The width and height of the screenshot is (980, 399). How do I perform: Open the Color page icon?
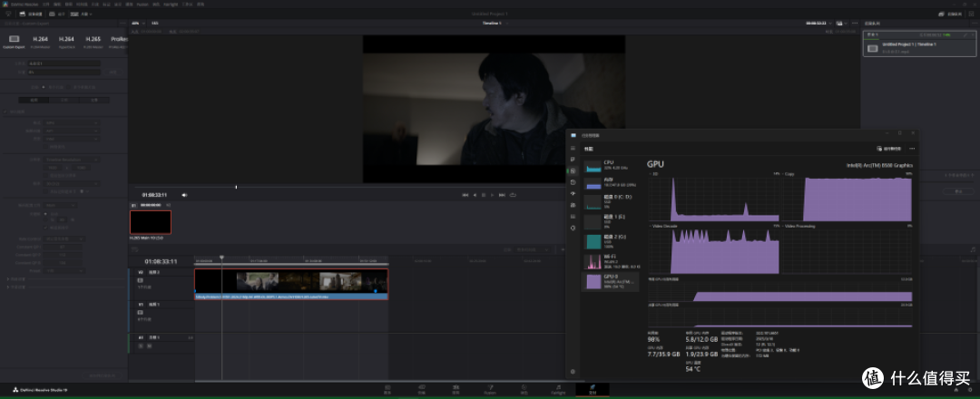(x=524, y=389)
